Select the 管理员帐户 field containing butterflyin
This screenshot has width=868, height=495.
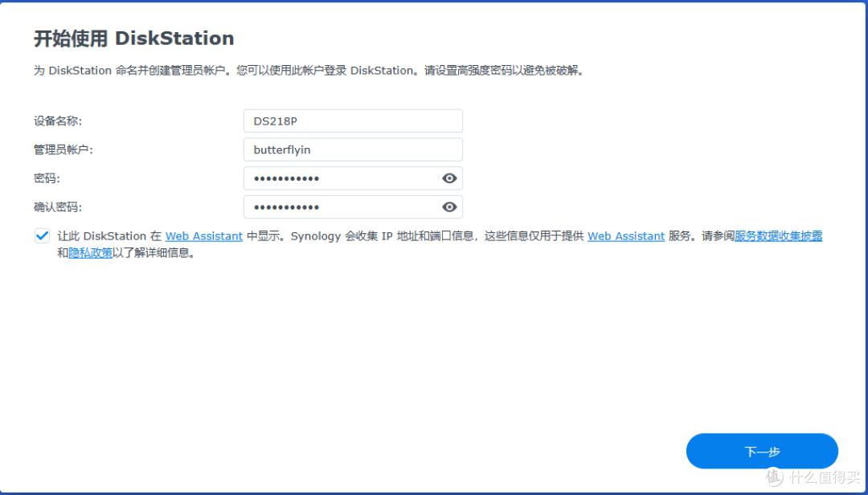(x=353, y=149)
